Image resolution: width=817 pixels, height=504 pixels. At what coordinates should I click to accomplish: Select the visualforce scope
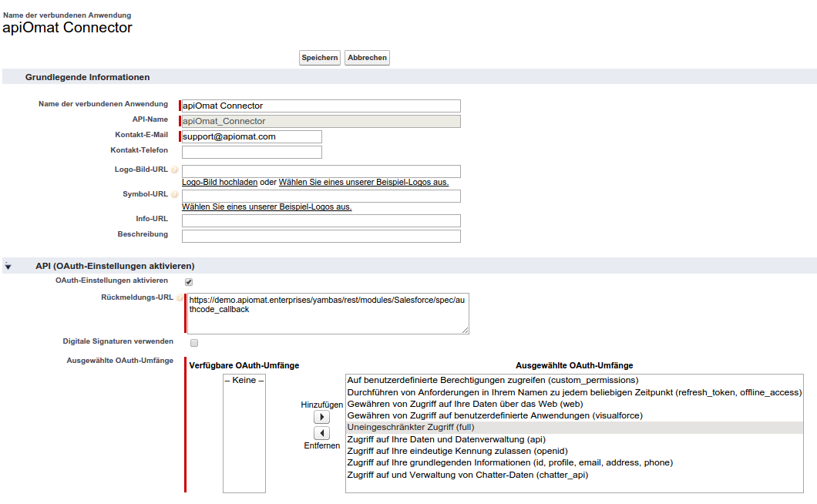(x=574, y=415)
